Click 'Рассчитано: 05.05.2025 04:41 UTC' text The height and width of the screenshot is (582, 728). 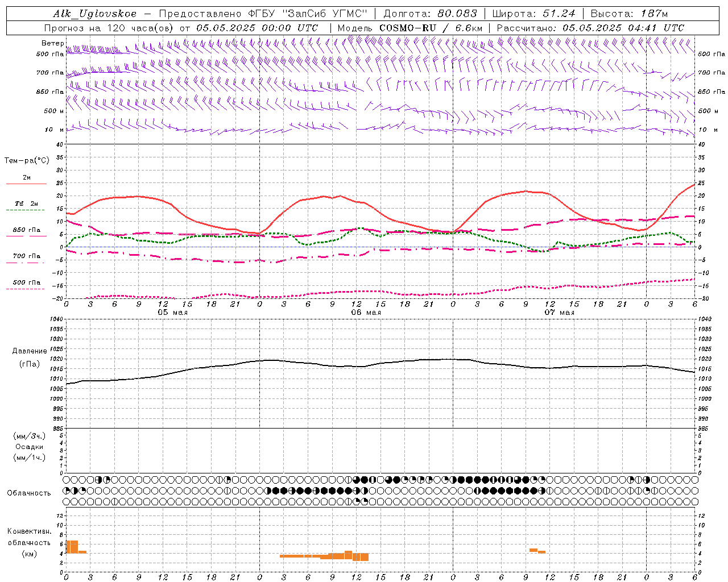point(590,28)
